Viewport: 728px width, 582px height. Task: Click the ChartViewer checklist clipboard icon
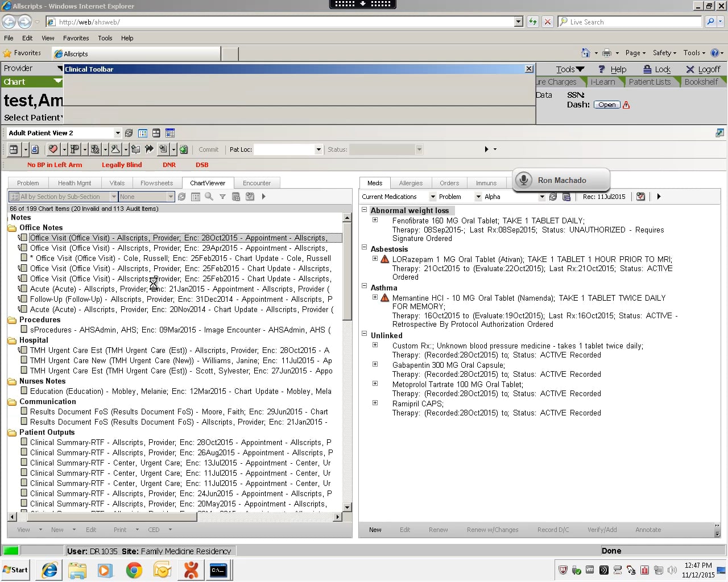point(250,197)
